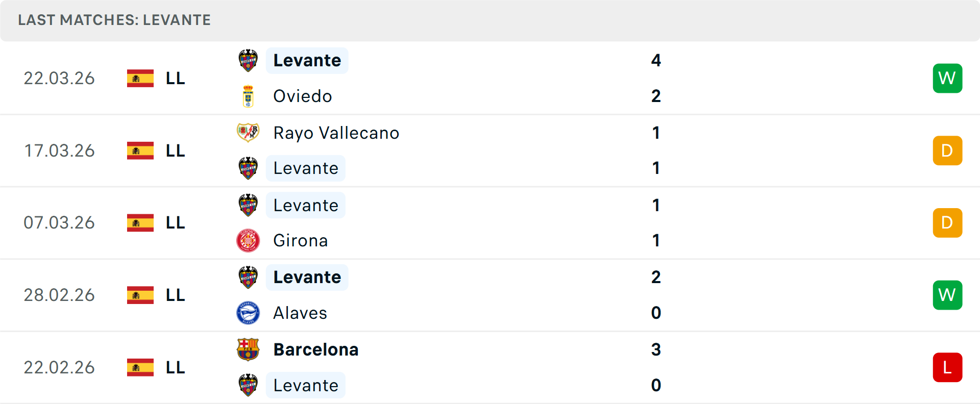Click the highlighted Levante name in Barcelona match

(x=306, y=386)
